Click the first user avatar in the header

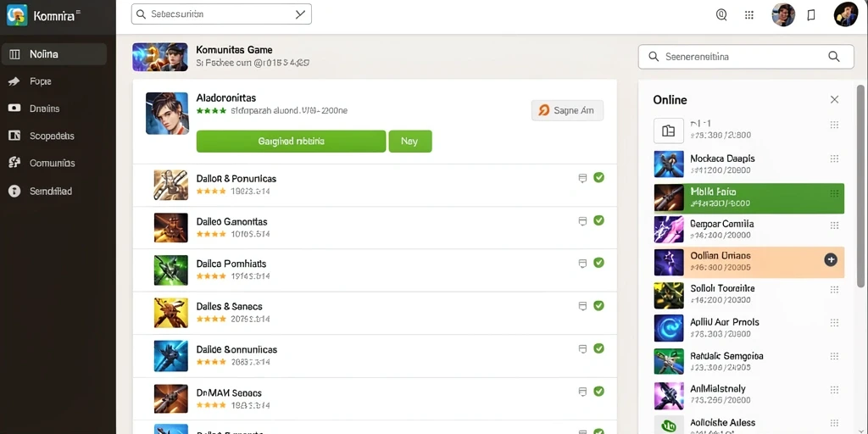(783, 15)
